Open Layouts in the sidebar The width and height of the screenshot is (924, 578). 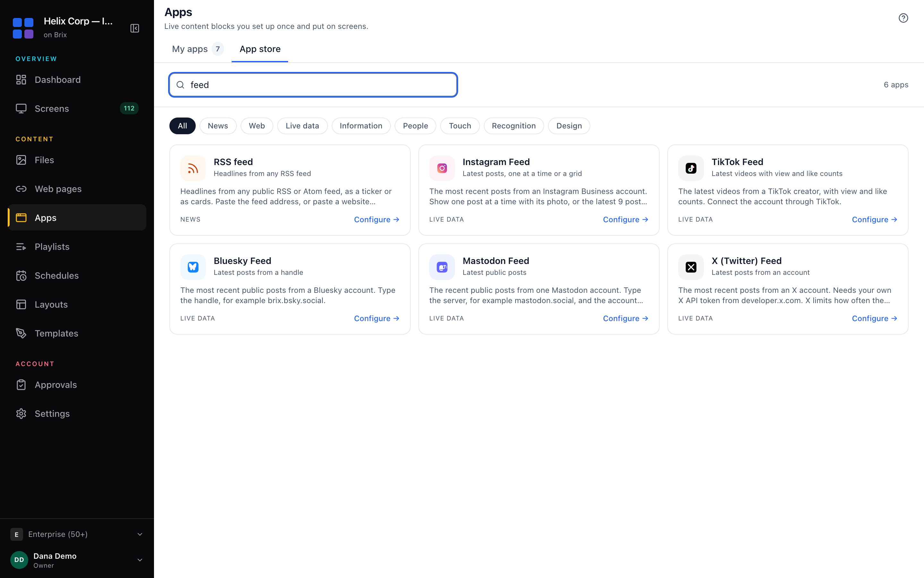[x=77, y=304]
